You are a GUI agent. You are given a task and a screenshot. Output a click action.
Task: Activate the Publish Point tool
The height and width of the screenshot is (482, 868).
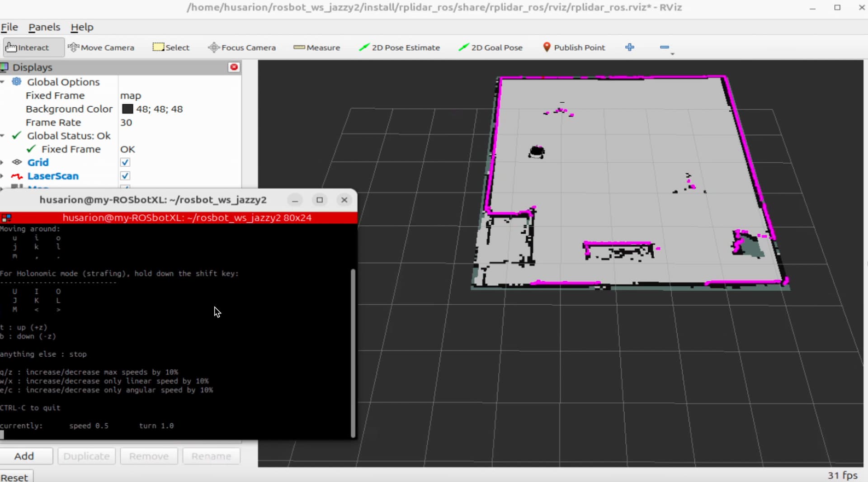coord(574,47)
